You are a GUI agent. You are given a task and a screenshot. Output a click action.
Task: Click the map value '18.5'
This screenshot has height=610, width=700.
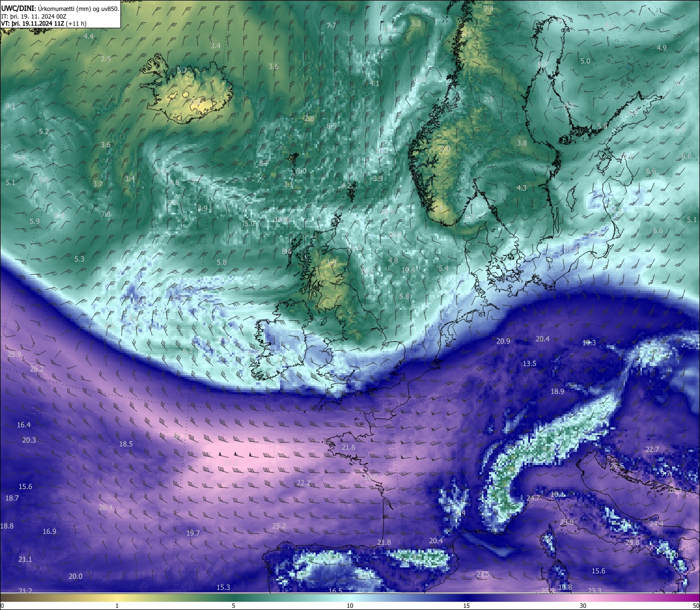(126, 444)
